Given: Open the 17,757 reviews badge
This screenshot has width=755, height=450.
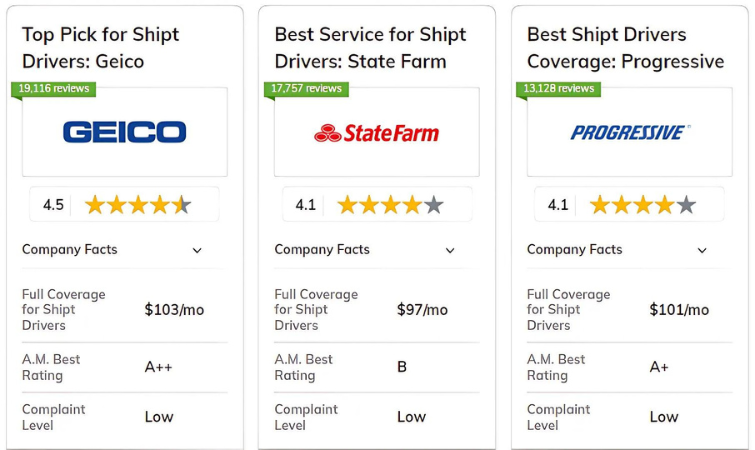Looking at the screenshot, I should click(306, 89).
